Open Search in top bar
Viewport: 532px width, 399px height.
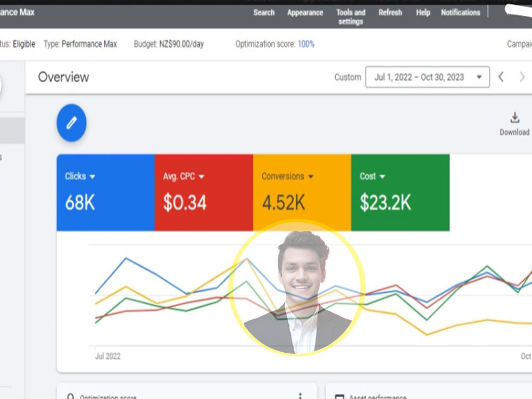pyautogui.click(x=264, y=13)
